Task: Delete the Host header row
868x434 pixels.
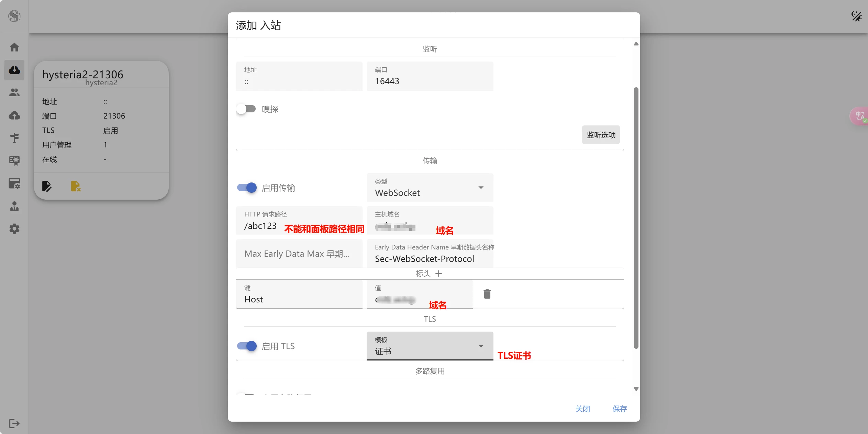Action: tap(487, 294)
